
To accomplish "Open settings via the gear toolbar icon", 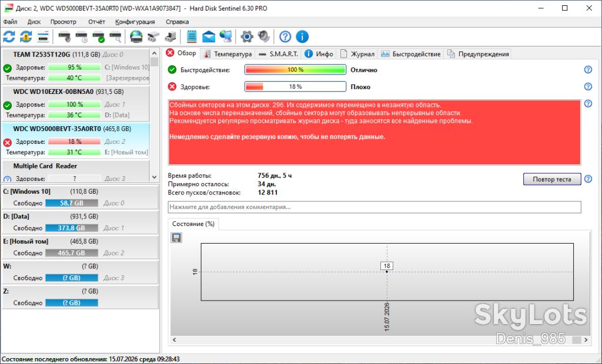I will tap(247, 37).
